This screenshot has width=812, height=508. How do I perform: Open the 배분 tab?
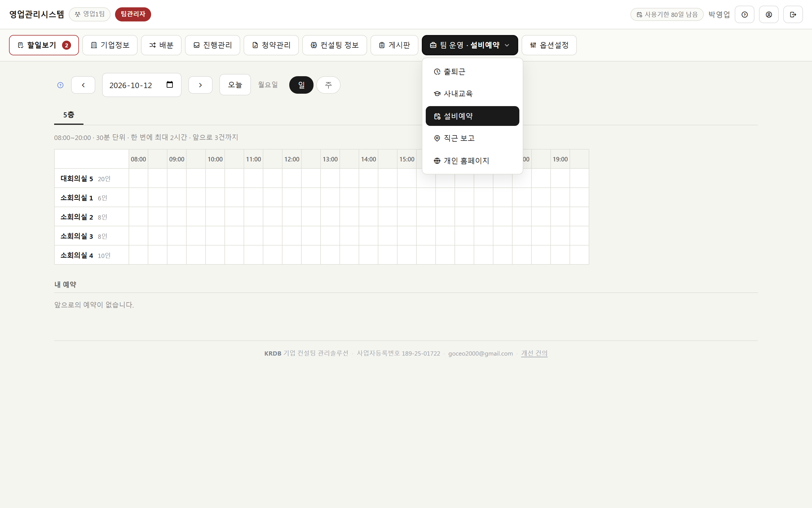[161, 45]
